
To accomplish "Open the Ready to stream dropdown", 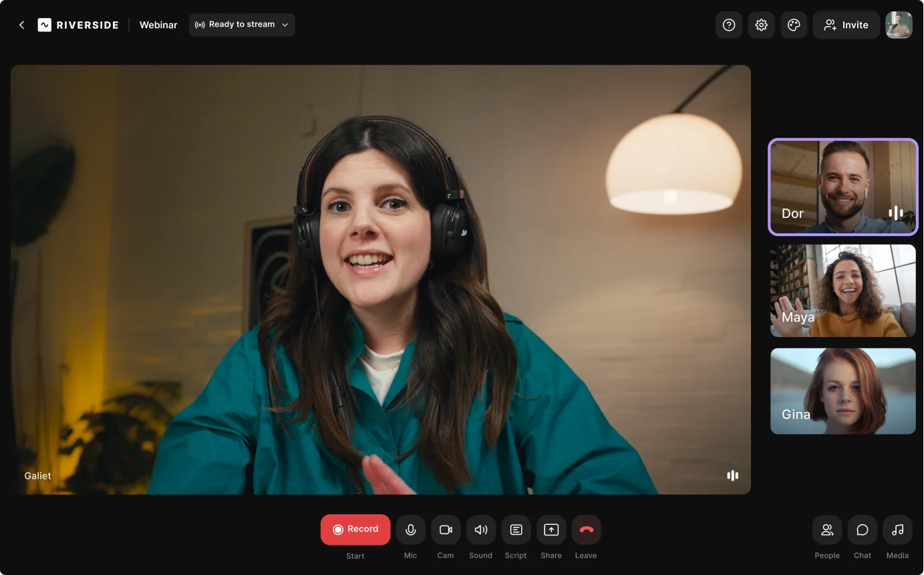I will [x=242, y=25].
